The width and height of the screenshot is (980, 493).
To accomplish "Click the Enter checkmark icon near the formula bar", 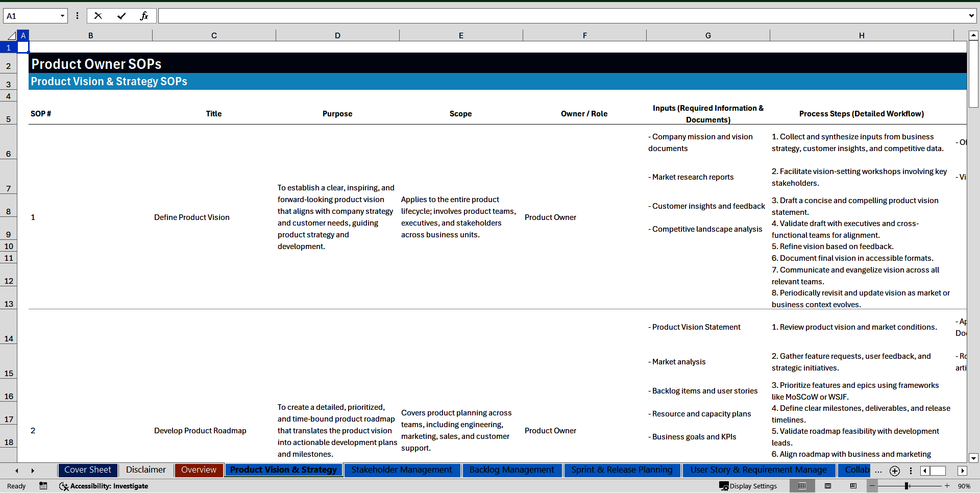I will click(x=121, y=16).
